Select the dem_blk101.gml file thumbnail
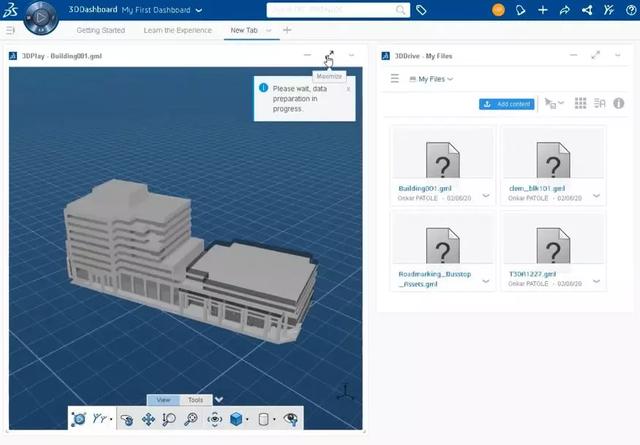 (x=553, y=154)
